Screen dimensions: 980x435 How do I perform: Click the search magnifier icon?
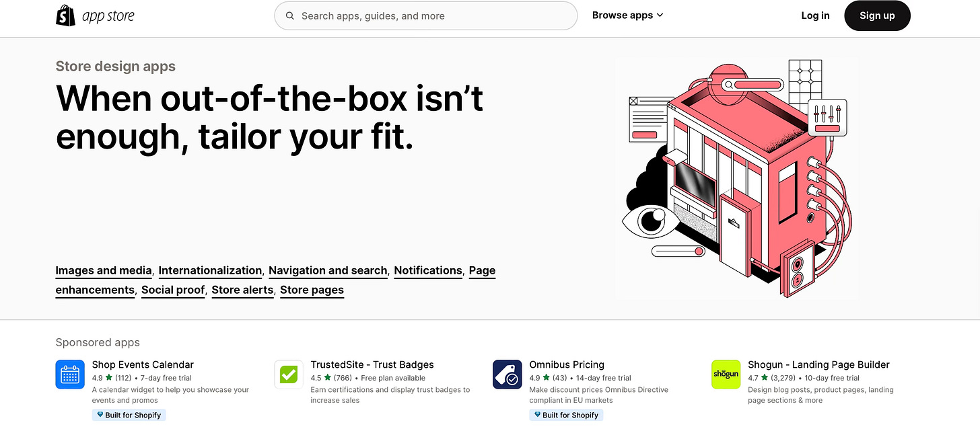tap(290, 15)
